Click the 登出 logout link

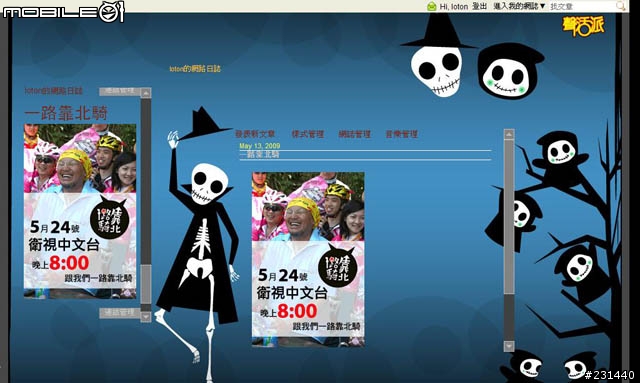click(480, 6)
